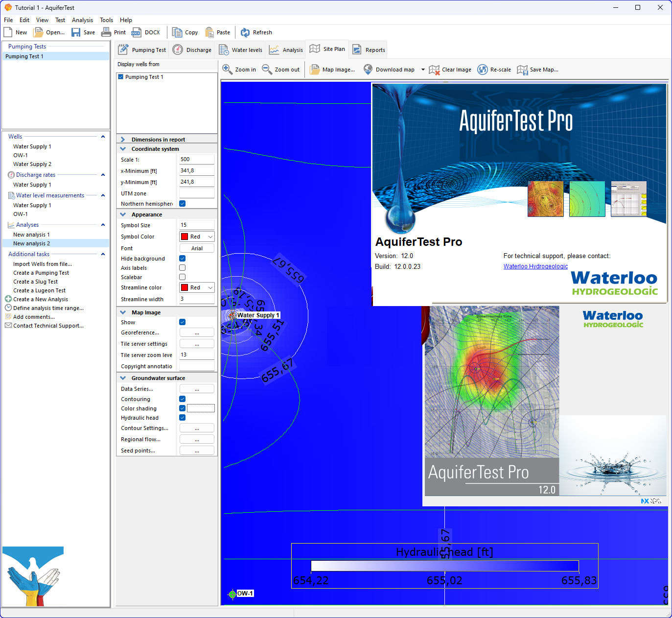672x618 pixels.
Task: Open Regional flow... button
Action: pos(197,439)
